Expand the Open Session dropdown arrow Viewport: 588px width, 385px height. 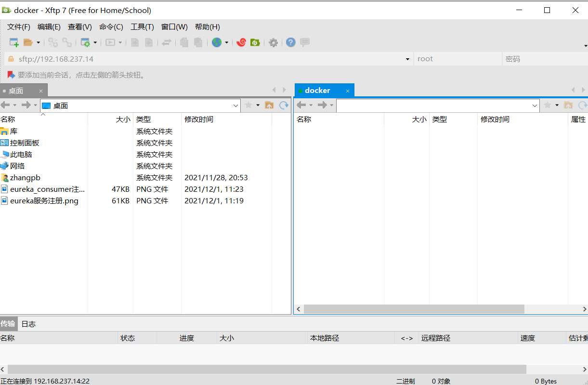[38, 42]
